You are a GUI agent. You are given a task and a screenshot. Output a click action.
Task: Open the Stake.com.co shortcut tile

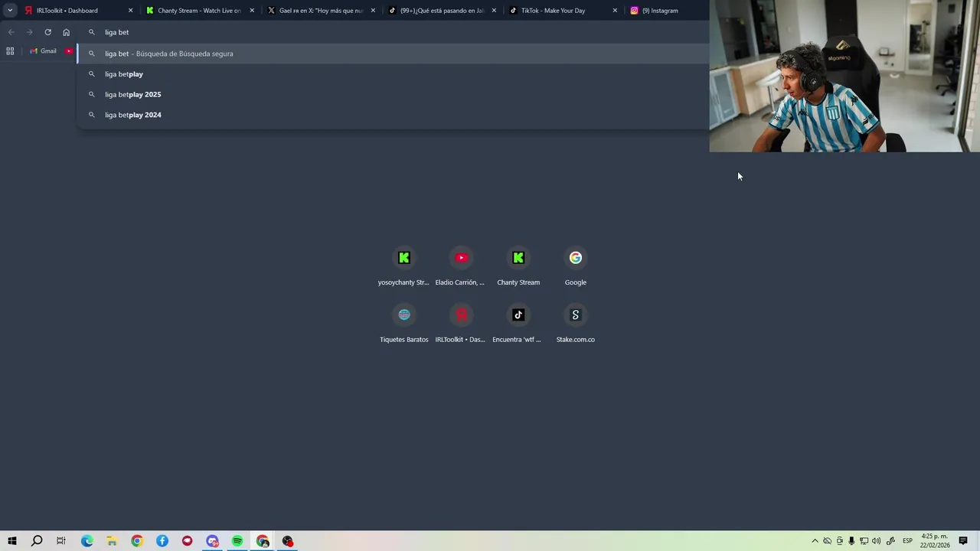(575, 324)
